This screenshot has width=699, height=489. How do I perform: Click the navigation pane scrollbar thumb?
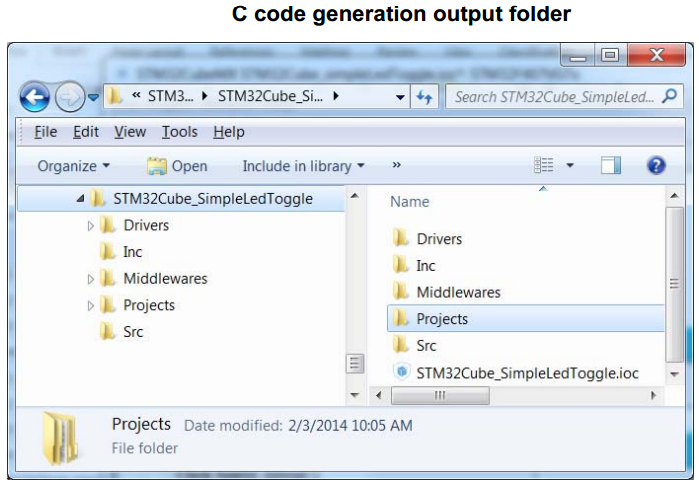tap(355, 363)
